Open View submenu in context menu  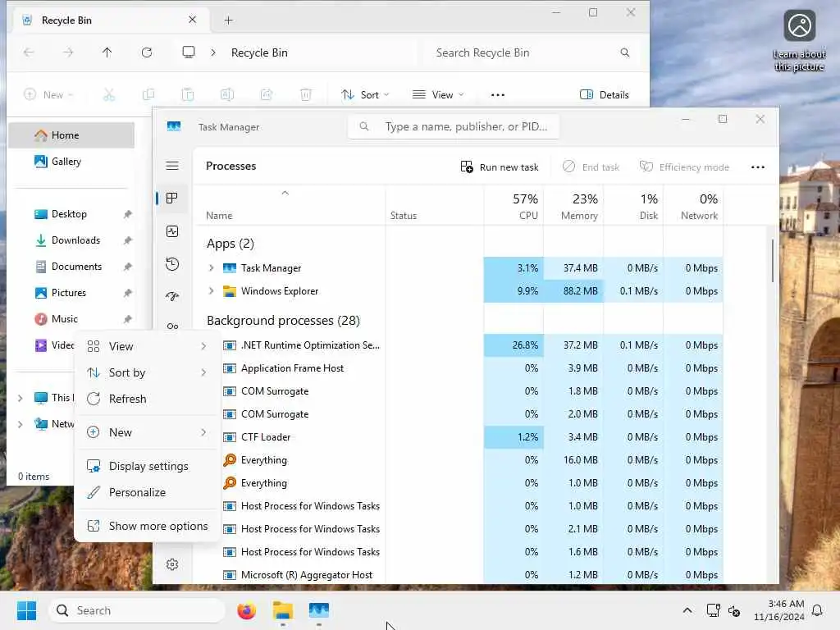click(148, 347)
